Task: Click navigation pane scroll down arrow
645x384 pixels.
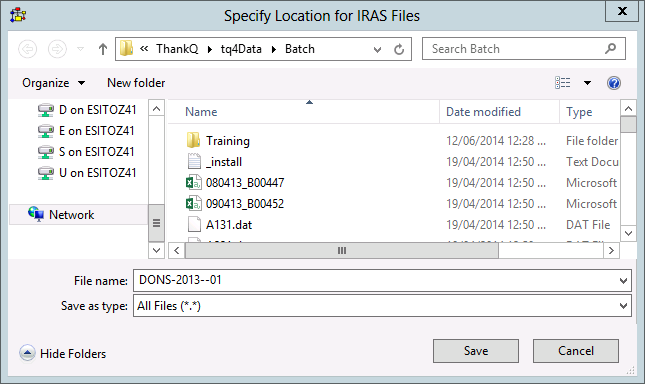Action: (156, 250)
